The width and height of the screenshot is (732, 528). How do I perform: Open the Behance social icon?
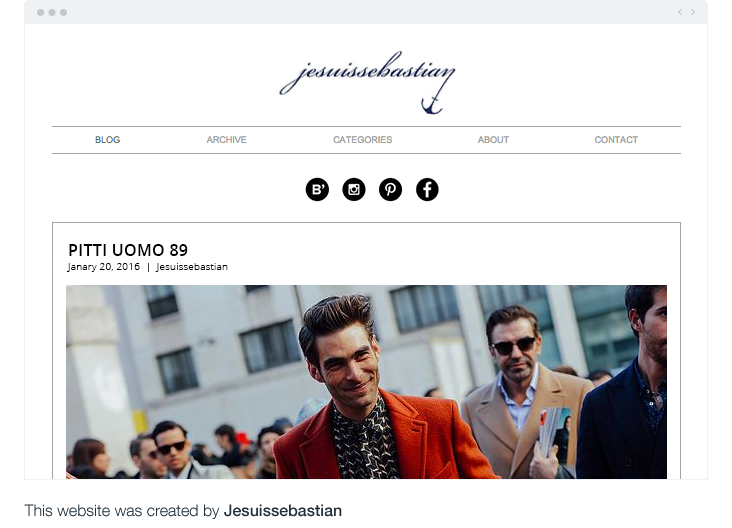[317, 190]
